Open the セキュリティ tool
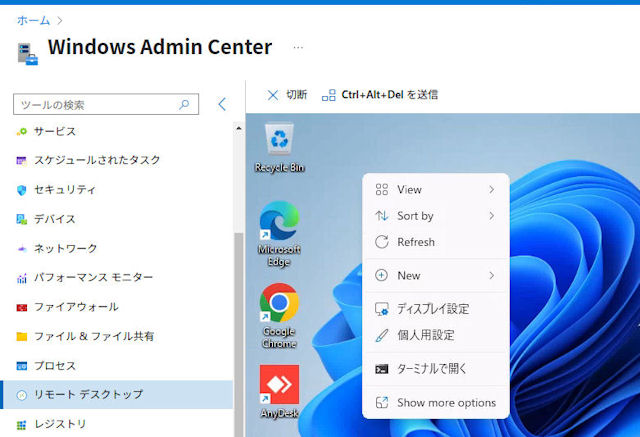This screenshot has width=640, height=437. click(116, 190)
